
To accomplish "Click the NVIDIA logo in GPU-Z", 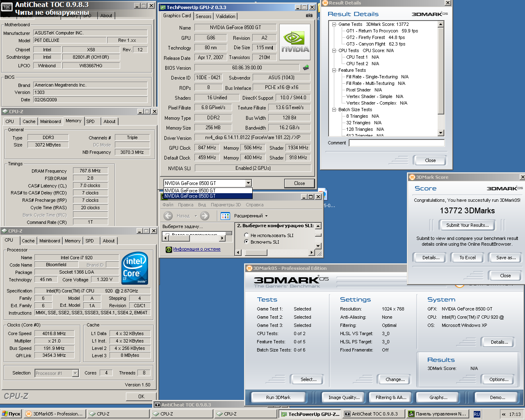I will [295, 43].
